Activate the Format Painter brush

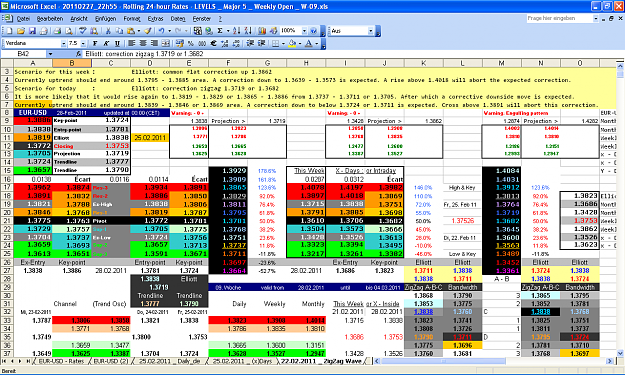tap(148, 31)
